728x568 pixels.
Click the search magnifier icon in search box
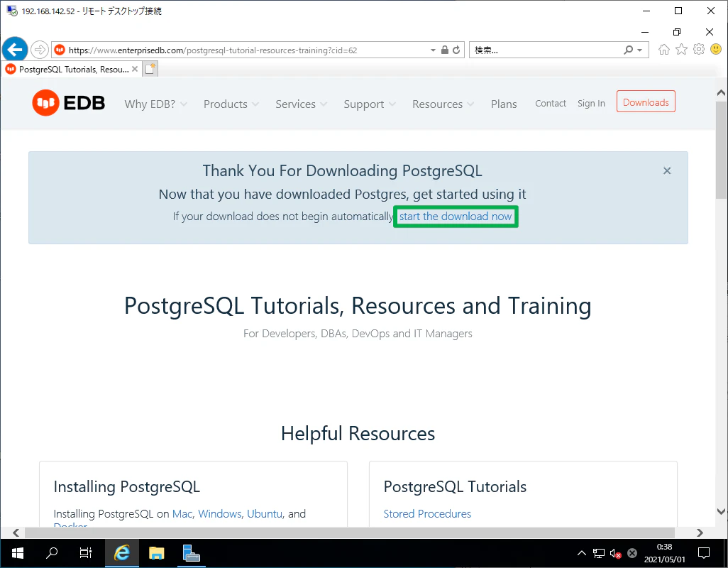click(x=628, y=50)
